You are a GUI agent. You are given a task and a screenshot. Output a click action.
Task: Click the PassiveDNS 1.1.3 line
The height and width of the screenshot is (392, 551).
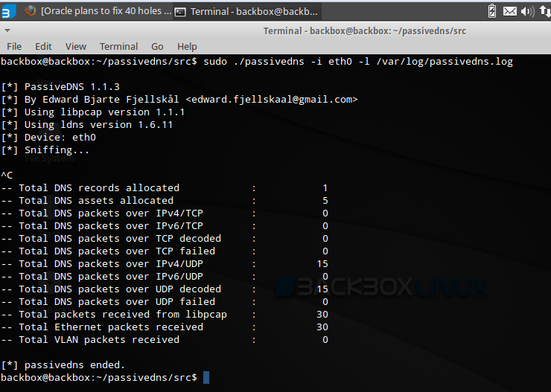point(60,87)
